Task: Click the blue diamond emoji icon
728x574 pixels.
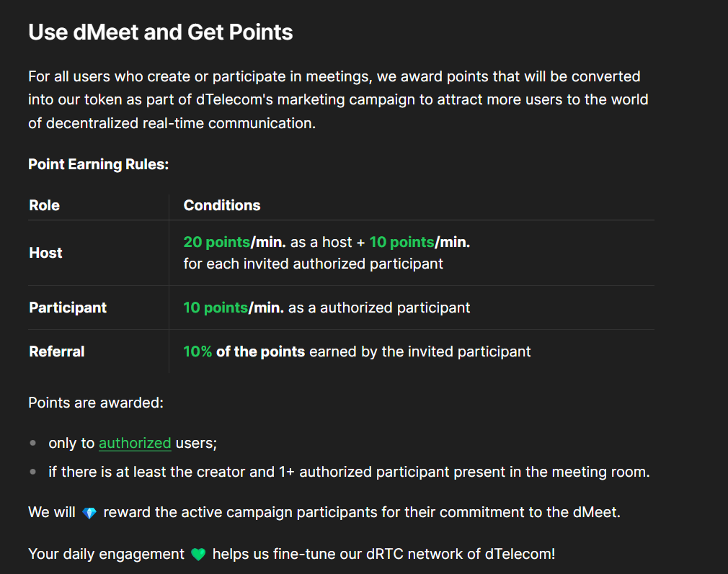Action: click(89, 513)
